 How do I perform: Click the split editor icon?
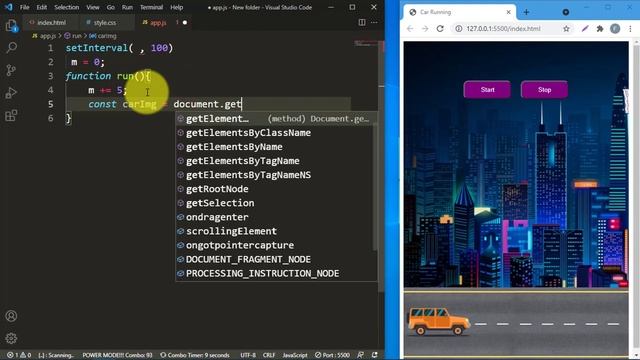coord(362,22)
